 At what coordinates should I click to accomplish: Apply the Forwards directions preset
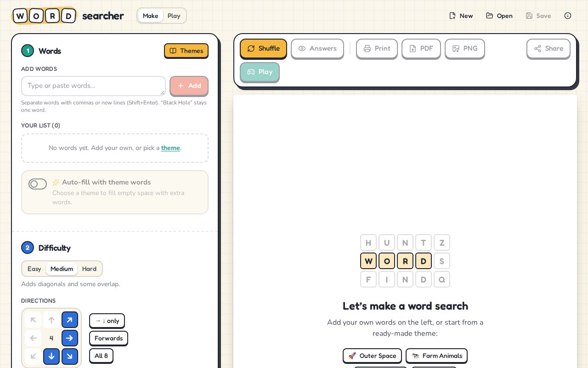[108, 338]
